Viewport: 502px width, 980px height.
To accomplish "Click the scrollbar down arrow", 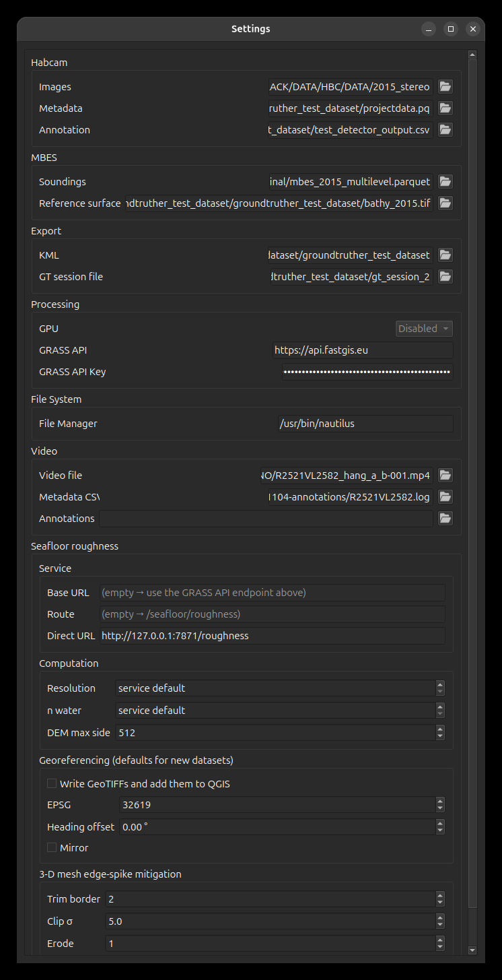I will [x=472, y=950].
